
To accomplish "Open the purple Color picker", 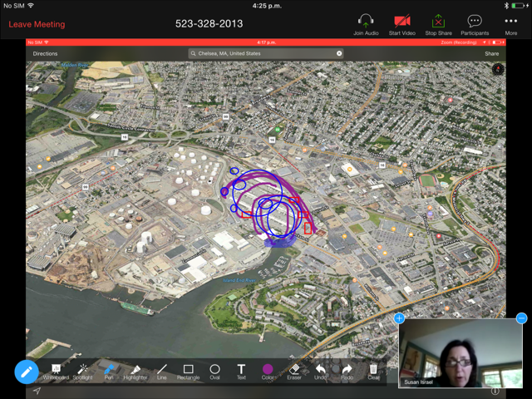I will 268,372.
